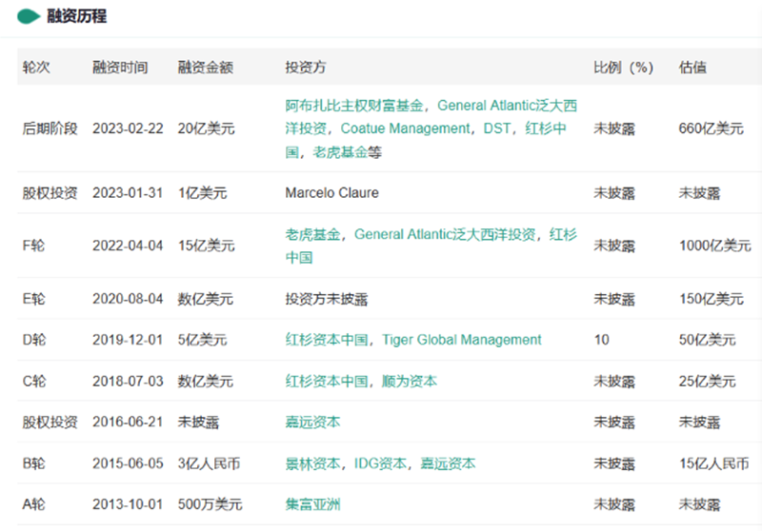
Task: Click the DST investor link
Action: [x=496, y=128]
